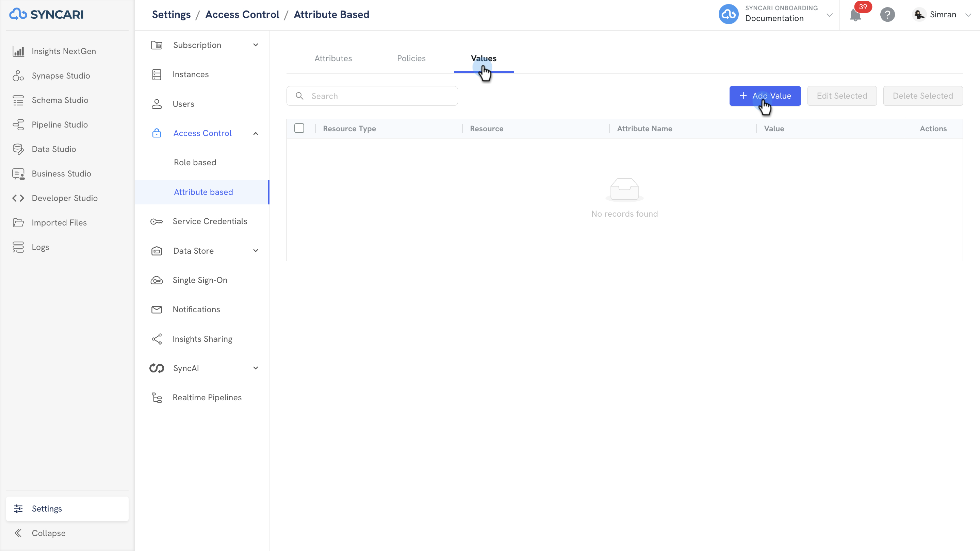Click the Actions column header
The height and width of the screenshot is (551, 980).
[x=933, y=129]
